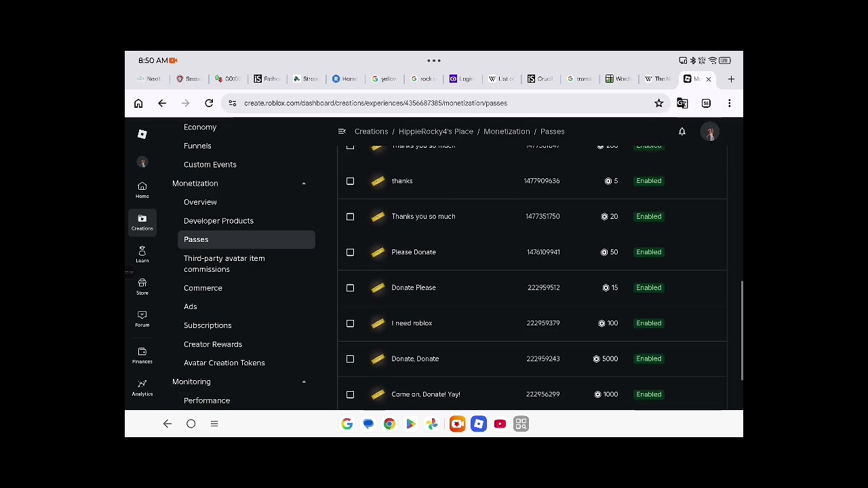868x488 pixels.
Task: Open Monetization Overview in the sidebar
Action: click(200, 202)
